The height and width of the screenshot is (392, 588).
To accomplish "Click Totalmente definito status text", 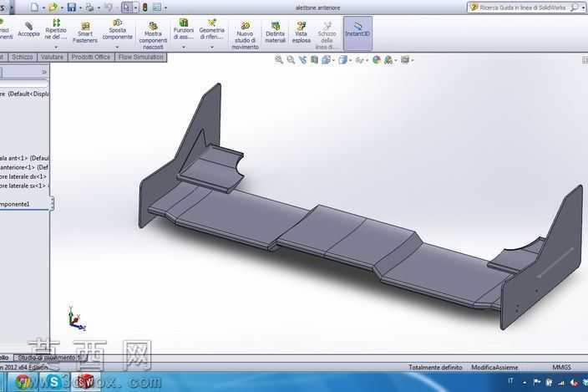I will click(x=435, y=367).
